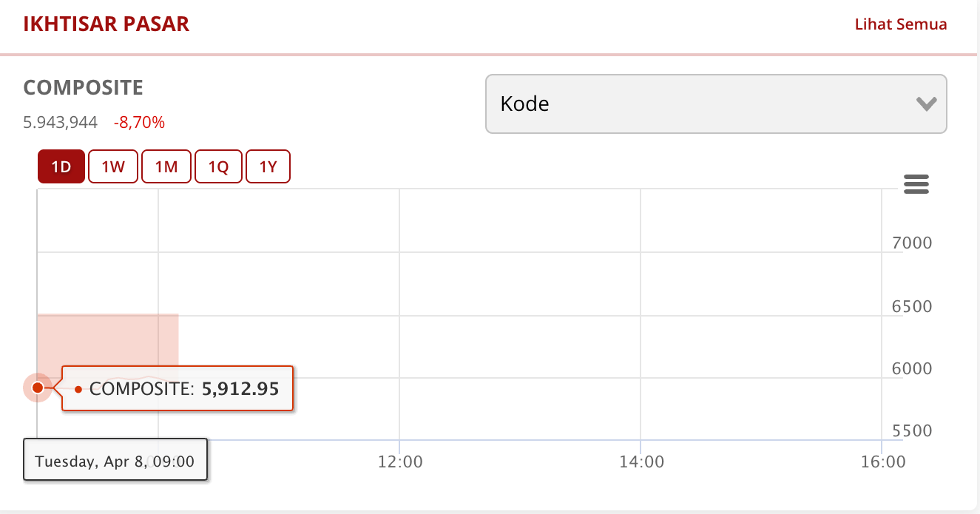The image size is (980, 514).
Task: Select the 1D time range
Action: (x=61, y=166)
